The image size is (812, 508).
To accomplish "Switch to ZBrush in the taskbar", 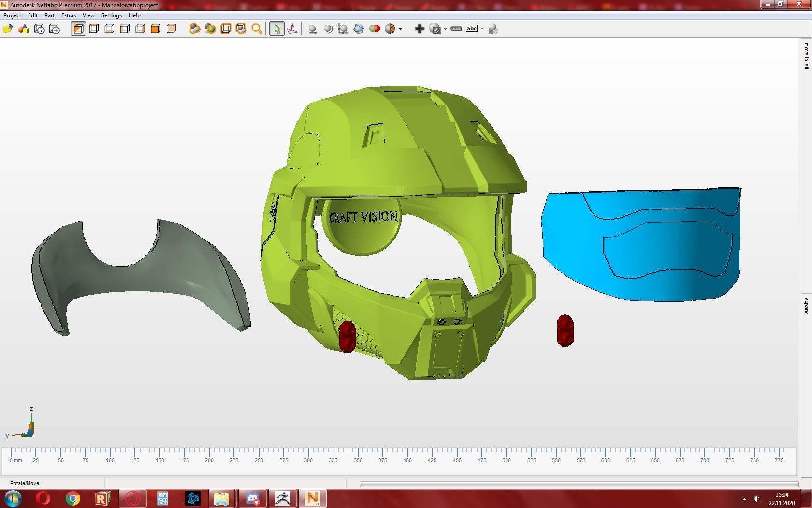I will coord(282,498).
